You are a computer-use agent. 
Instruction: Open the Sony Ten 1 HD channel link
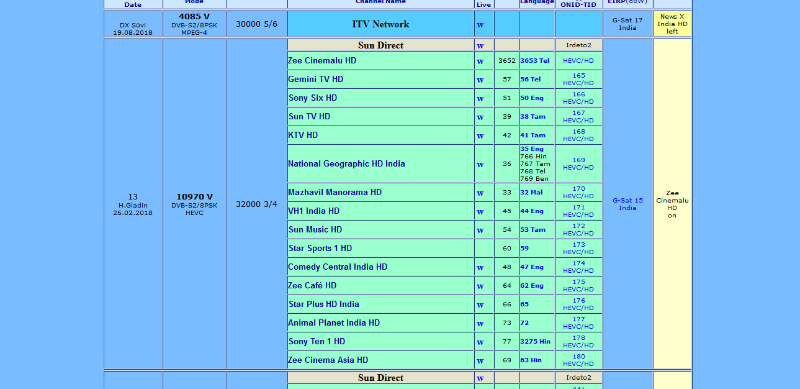pos(317,342)
